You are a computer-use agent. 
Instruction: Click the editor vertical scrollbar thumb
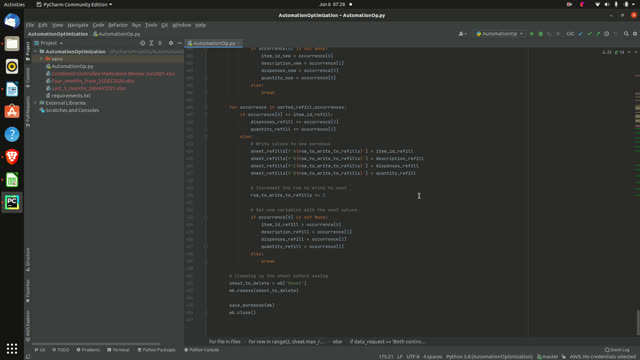pyautogui.click(x=637, y=322)
